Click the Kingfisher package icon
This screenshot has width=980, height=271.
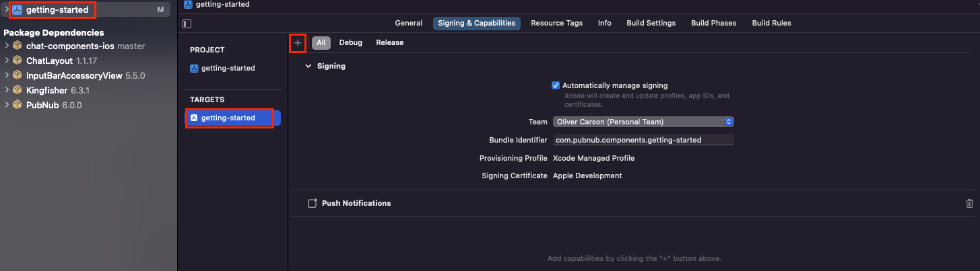18,90
